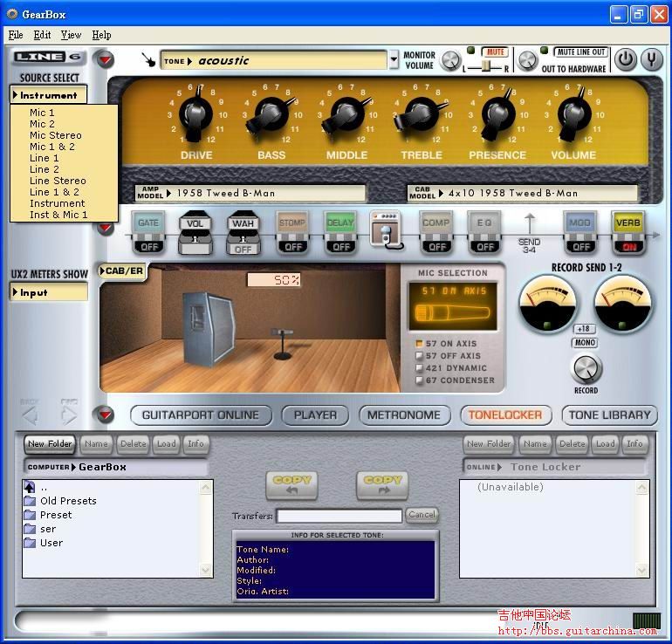Open the Edit menu
The height and width of the screenshot is (644, 672).
(x=42, y=35)
